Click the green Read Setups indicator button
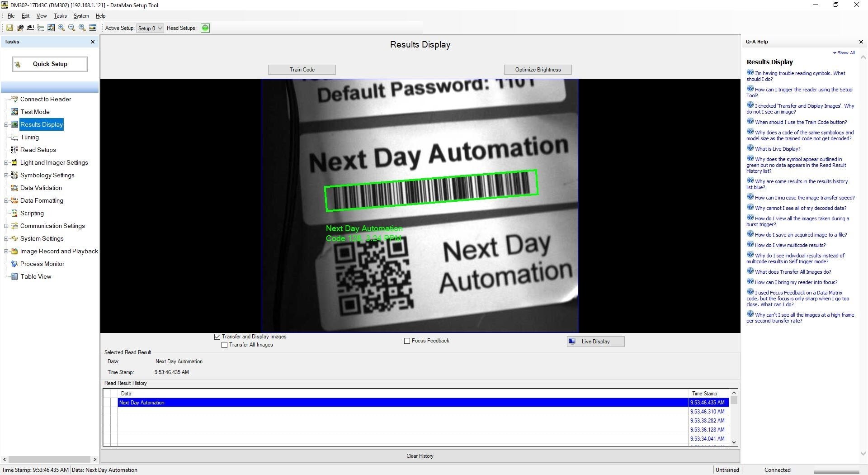This screenshot has height=475, width=868. (x=205, y=28)
